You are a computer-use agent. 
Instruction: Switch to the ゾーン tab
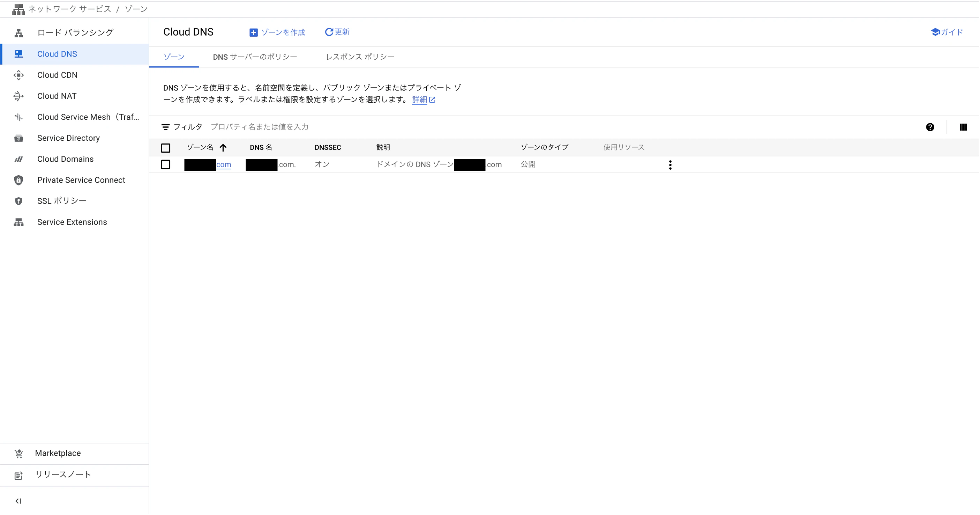point(174,57)
